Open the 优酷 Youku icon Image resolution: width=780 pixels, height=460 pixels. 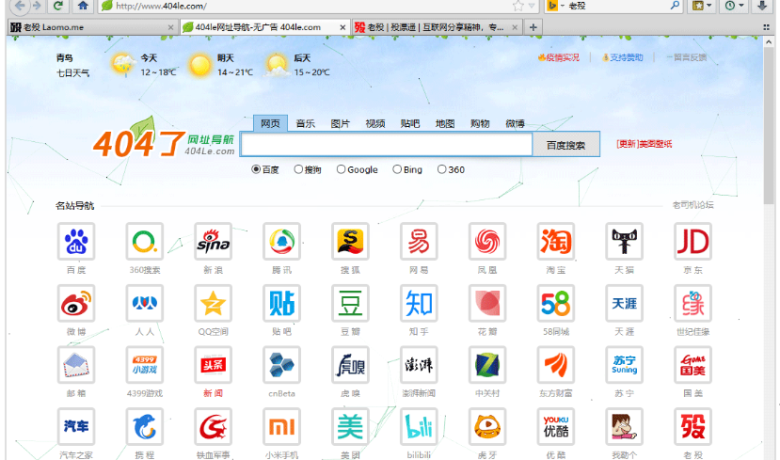point(556,426)
